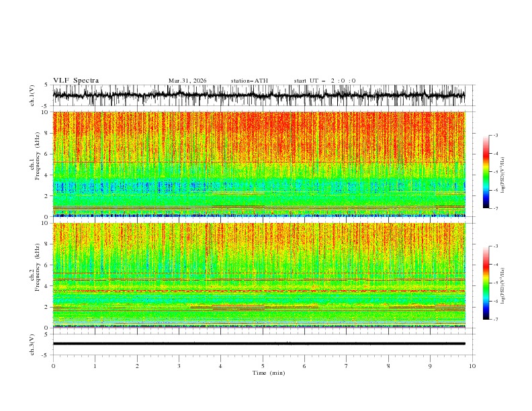Image resolution: width=532 pixels, height=411 pixels.
Task: Click the time axis tick label "7"
Action: point(347,366)
